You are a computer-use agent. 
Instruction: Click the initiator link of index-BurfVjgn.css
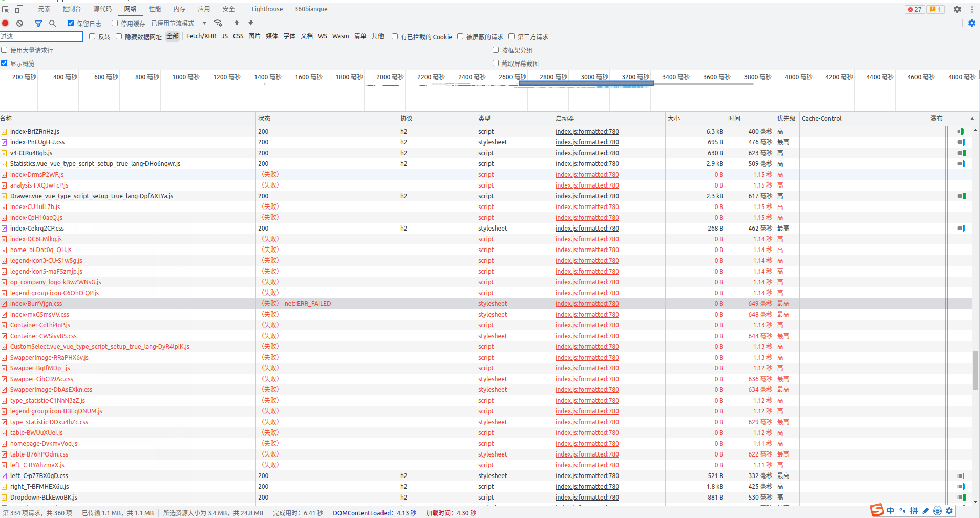click(587, 304)
